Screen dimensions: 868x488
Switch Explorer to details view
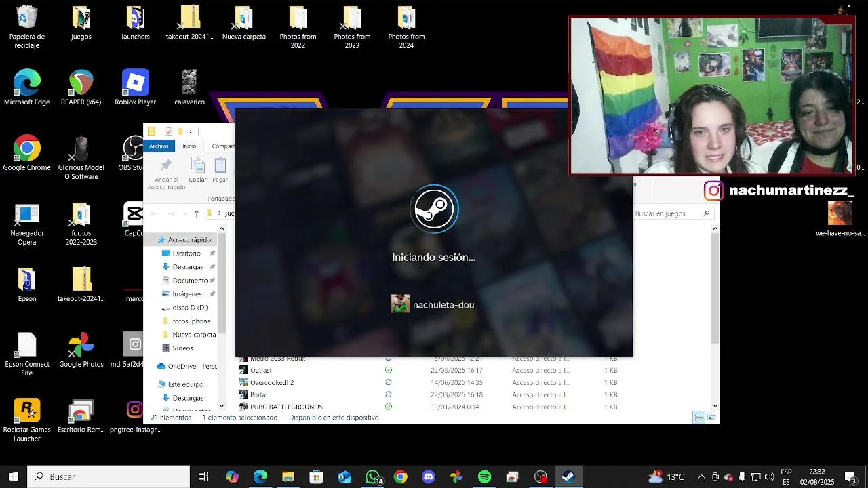click(x=699, y=418)
